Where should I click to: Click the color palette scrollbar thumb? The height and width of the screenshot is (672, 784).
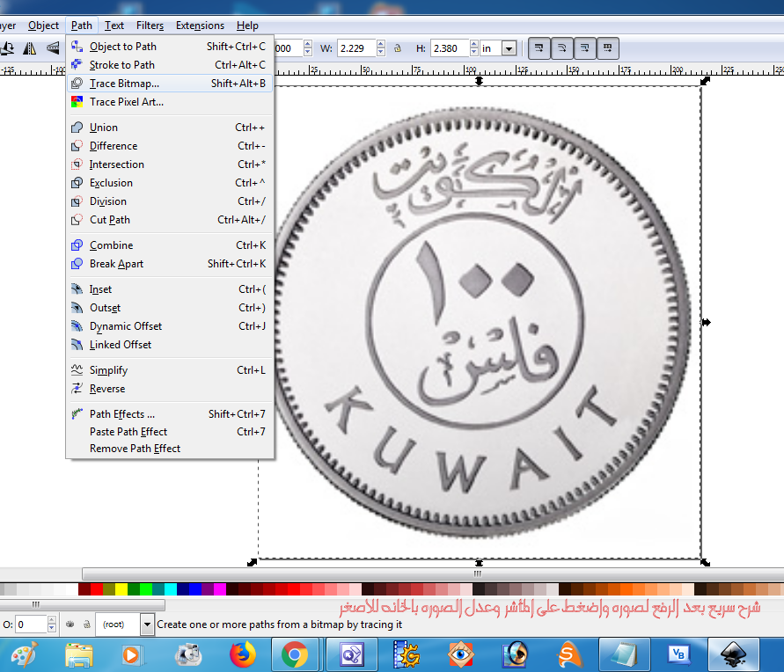tap(83, 604)
